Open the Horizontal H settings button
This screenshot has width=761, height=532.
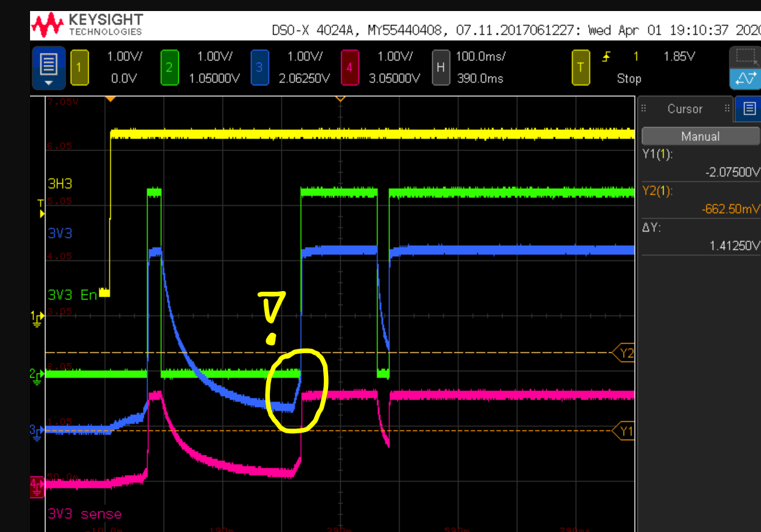click(440, 67)
